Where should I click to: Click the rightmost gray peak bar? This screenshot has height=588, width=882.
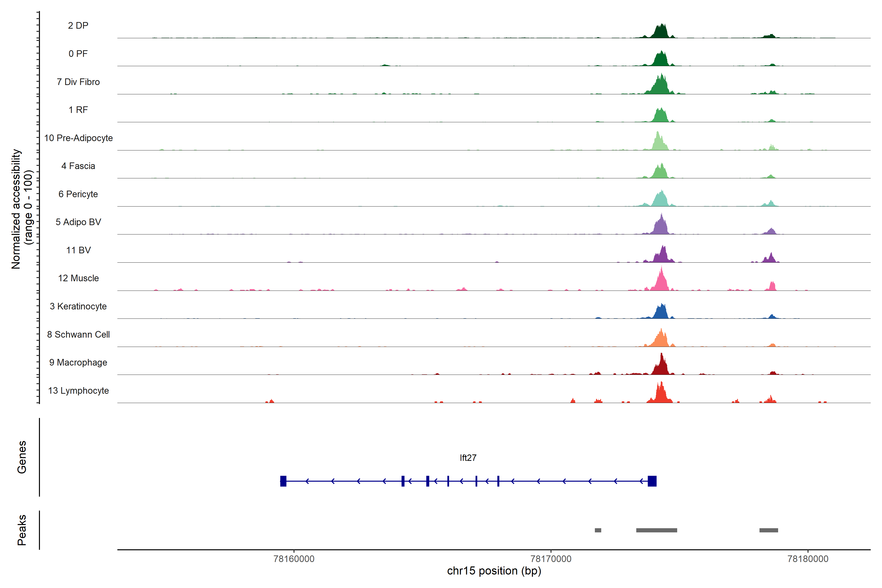(768, 530)
